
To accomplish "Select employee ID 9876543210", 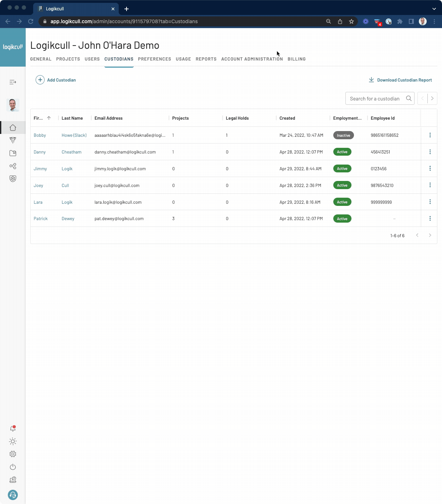I will [382, 186].
